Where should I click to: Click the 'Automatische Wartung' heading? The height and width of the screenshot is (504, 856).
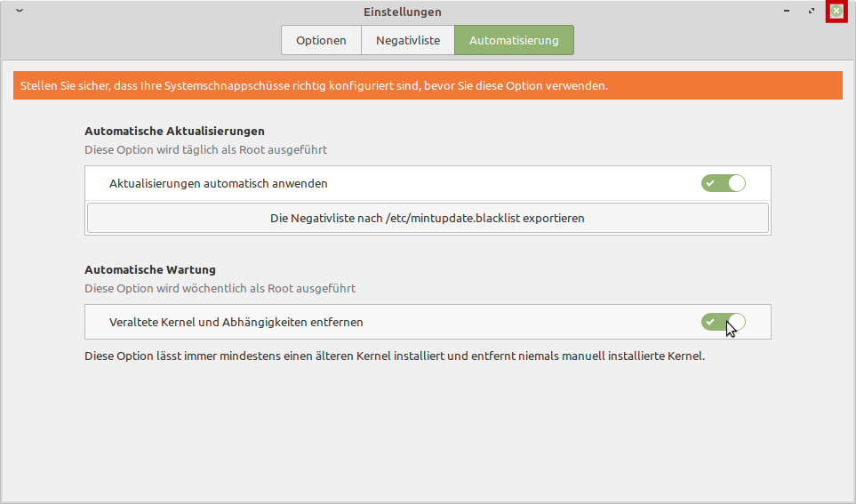(150, 269)
